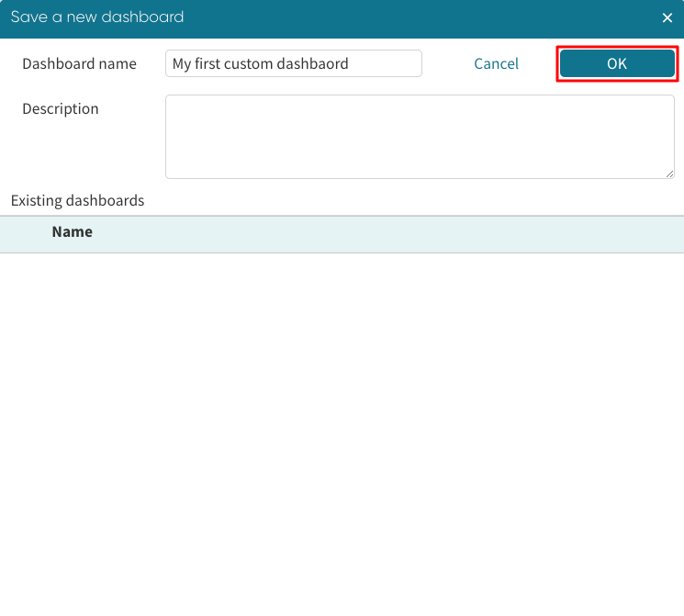The height and width of the screenshot is (616, 684).
Task: Click the Description label
Action: click(61, 108)
